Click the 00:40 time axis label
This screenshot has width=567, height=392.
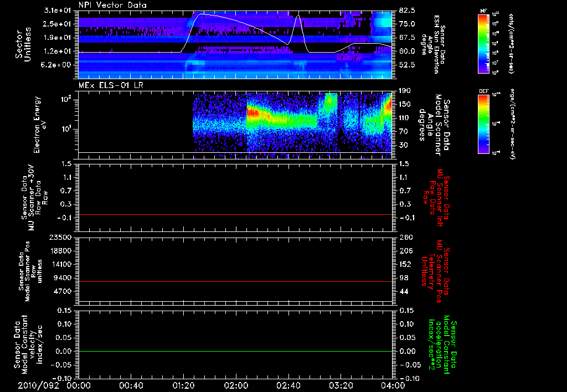click(x=131, y=385)
